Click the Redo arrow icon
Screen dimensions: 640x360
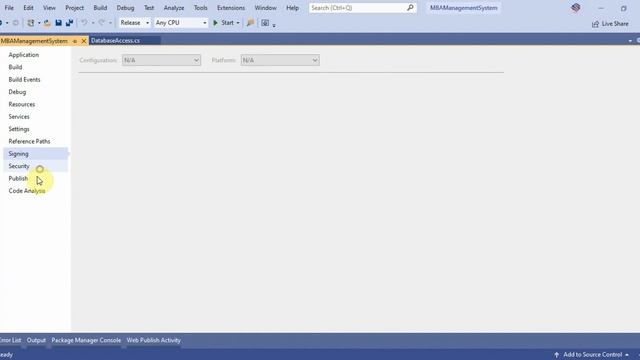pos(102,23)
